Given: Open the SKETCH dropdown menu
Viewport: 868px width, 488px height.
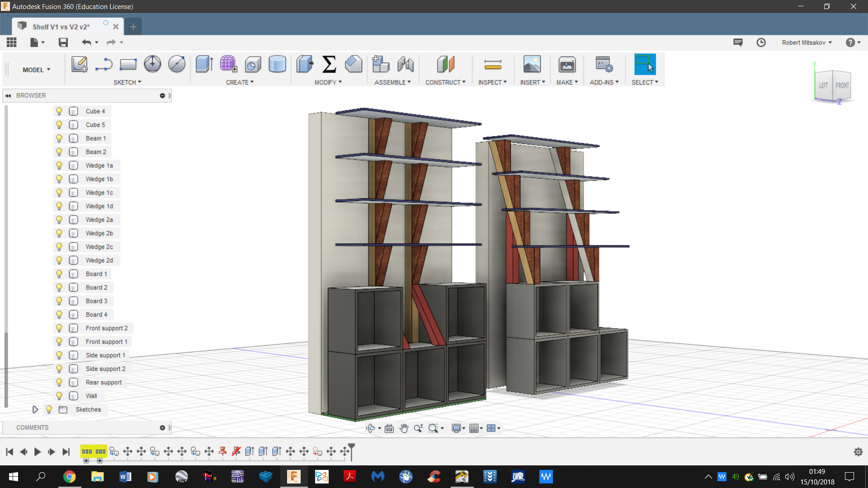Looking at the screenshot, I should 127,82.
